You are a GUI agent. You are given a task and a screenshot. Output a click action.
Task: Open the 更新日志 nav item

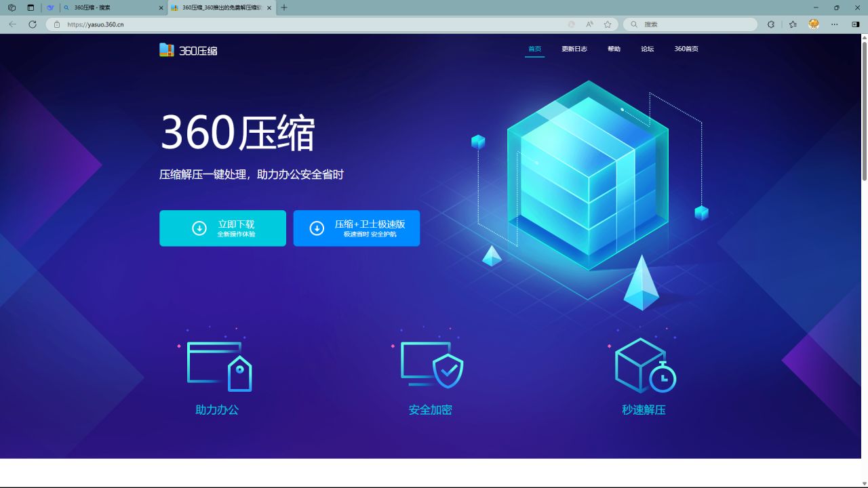574,49
